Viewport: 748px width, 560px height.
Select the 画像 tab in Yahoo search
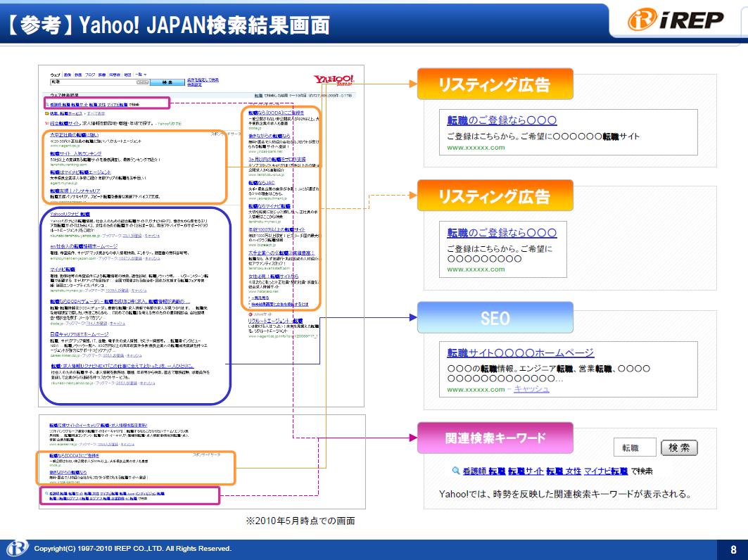point(68,75)
